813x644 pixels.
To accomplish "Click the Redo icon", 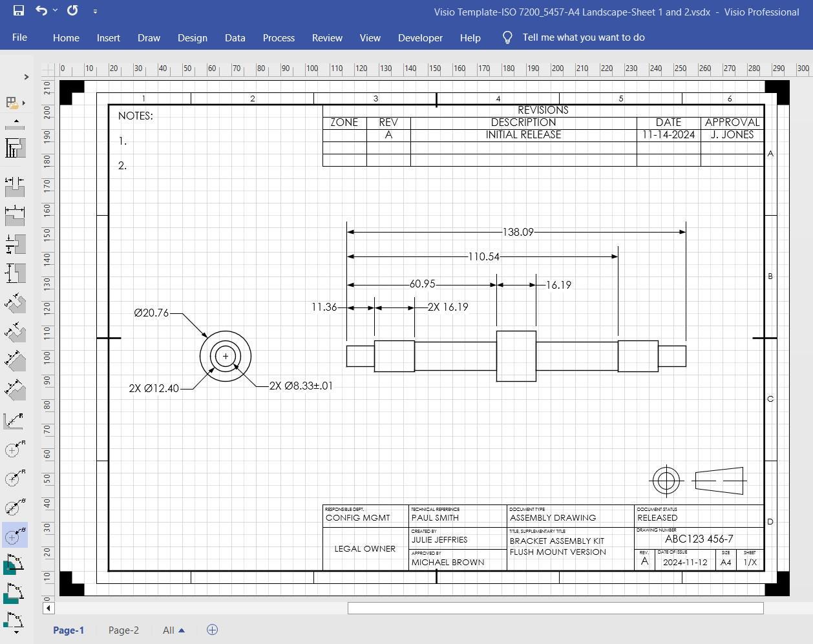I will click(x=72, y=11).
